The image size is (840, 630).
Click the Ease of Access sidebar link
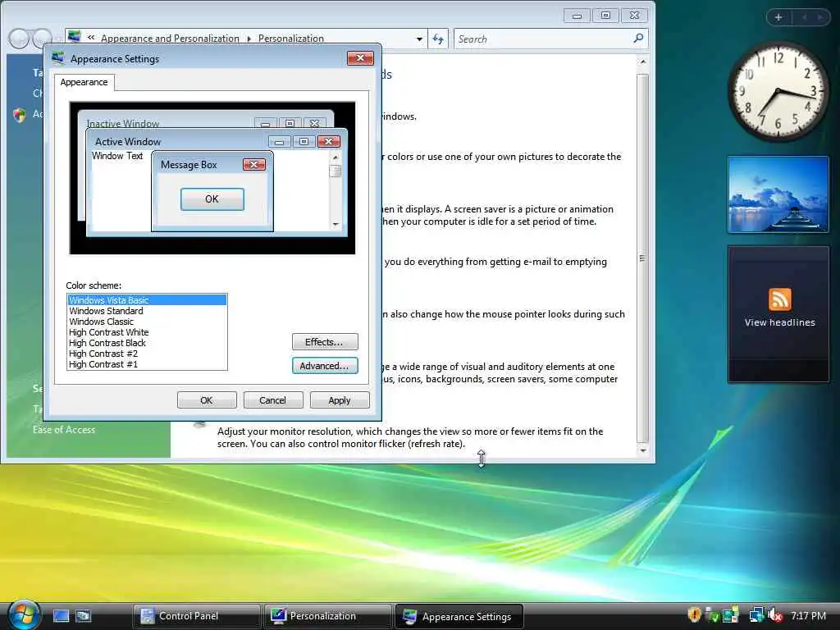tap(64, 430)
